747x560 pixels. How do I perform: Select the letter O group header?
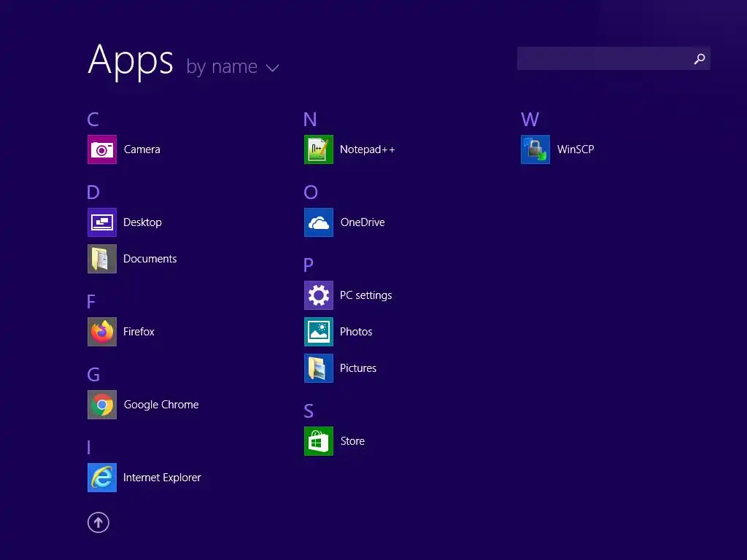[311, 192]
